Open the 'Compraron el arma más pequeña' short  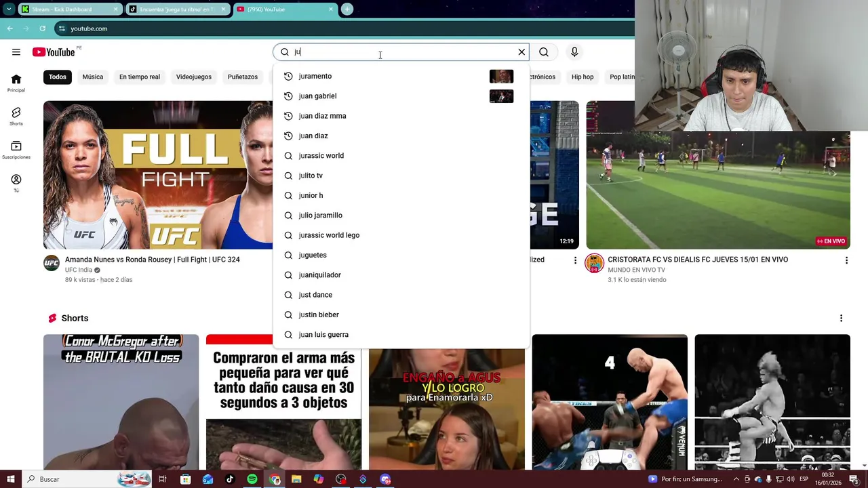point(283,402)
